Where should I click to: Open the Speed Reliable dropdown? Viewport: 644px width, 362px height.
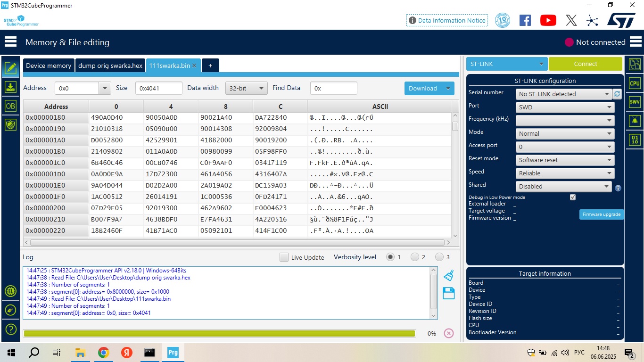click(x=565, y=173)
